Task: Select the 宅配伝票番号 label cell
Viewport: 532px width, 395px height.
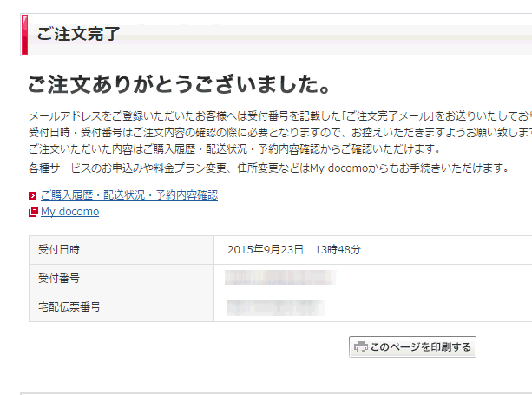Action: [69, 307]
